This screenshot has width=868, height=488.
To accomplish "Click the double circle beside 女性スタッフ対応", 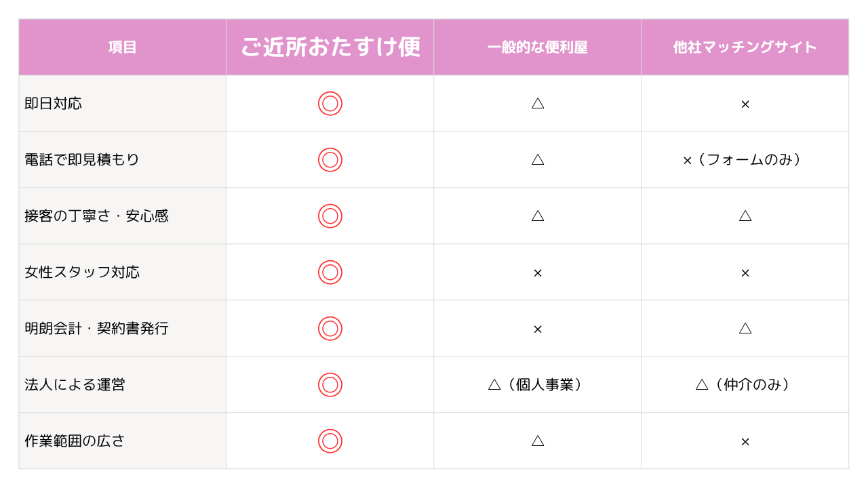I will tap(330, 272).
